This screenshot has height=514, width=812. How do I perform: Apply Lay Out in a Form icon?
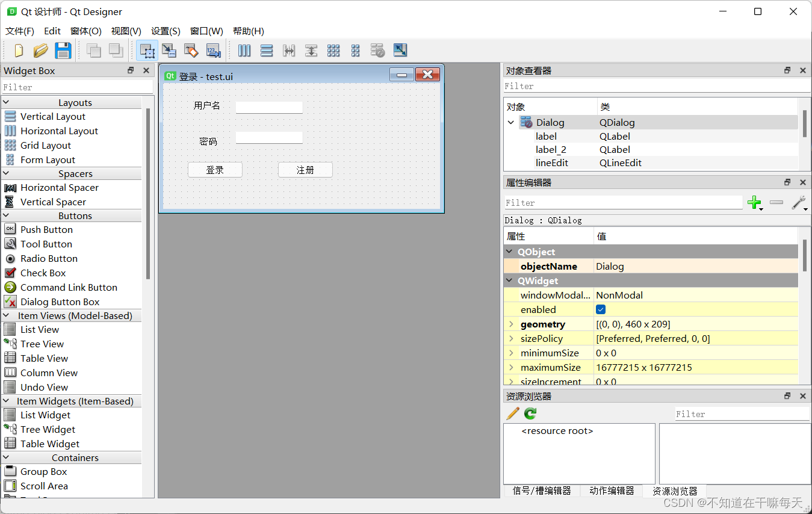coord(356,51)
